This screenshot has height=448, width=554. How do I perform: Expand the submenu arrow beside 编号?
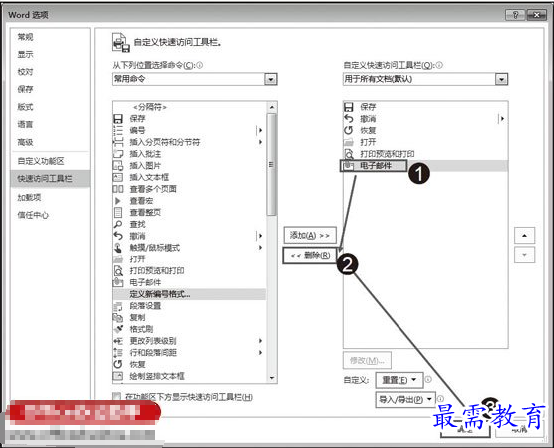click(x=260, y=130)
